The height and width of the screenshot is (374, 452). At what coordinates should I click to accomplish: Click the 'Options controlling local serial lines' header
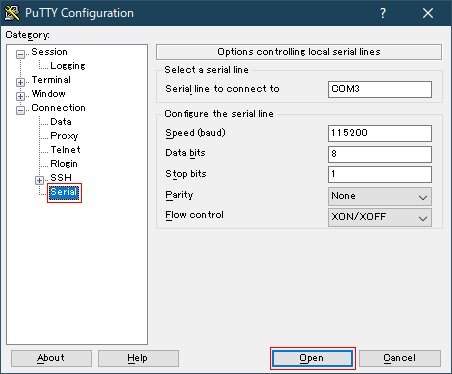(299, 52)
